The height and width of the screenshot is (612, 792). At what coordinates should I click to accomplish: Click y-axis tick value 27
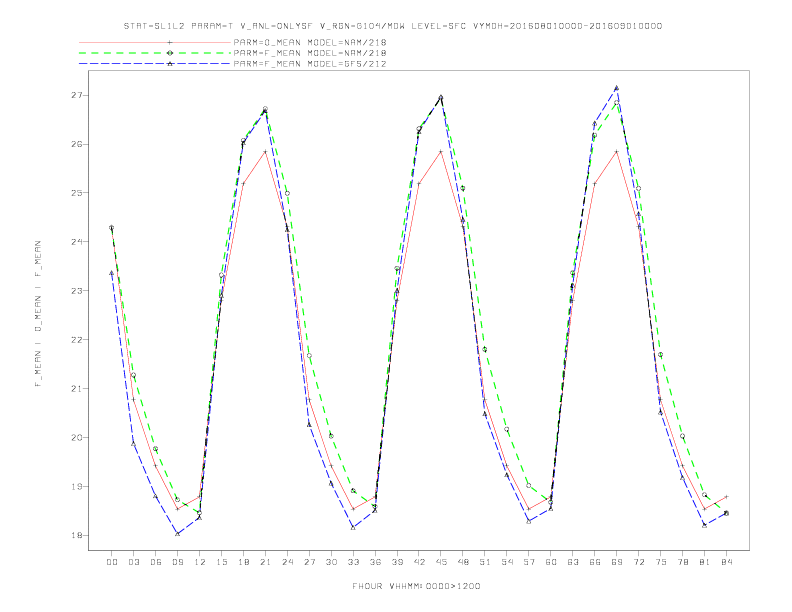[x=76, y=95]
